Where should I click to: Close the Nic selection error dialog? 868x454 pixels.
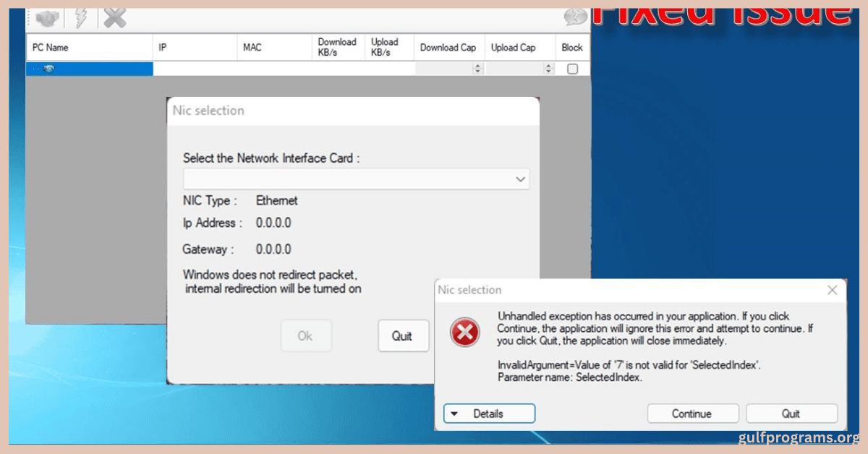click(832, 289)
